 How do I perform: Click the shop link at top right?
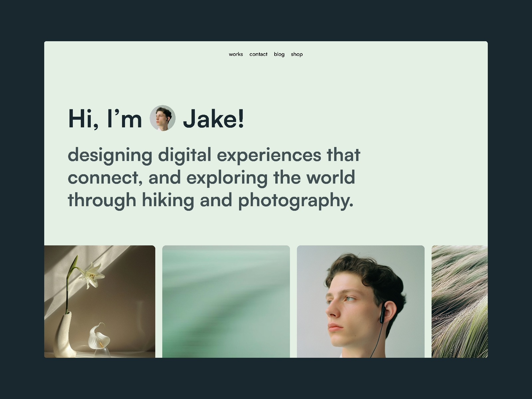pos(297,54)
